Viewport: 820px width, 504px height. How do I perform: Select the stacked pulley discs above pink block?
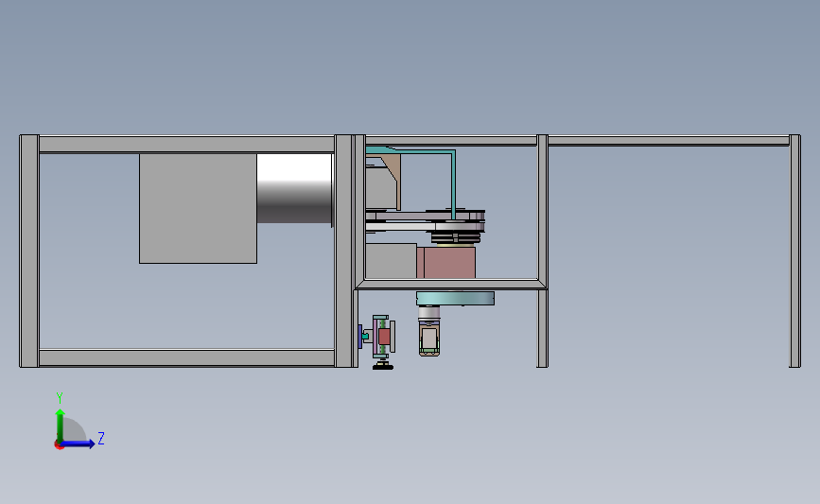click(456, 238)
